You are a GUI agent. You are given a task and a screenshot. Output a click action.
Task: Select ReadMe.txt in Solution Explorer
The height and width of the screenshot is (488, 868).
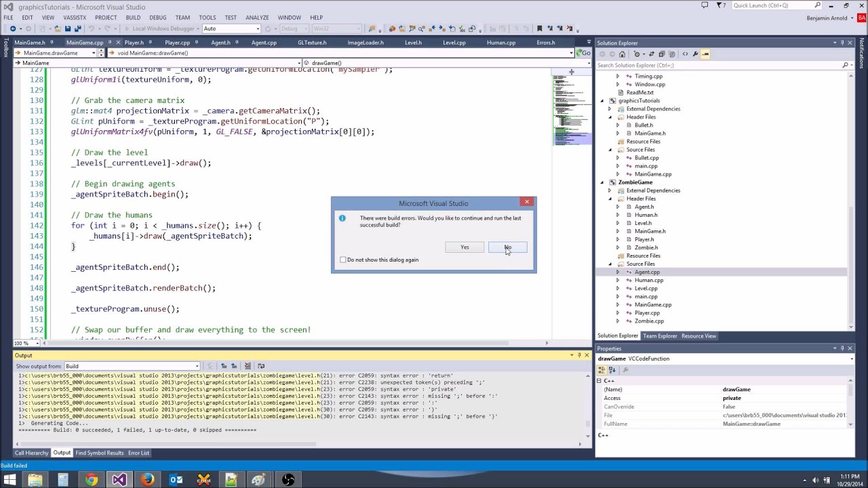639,93
